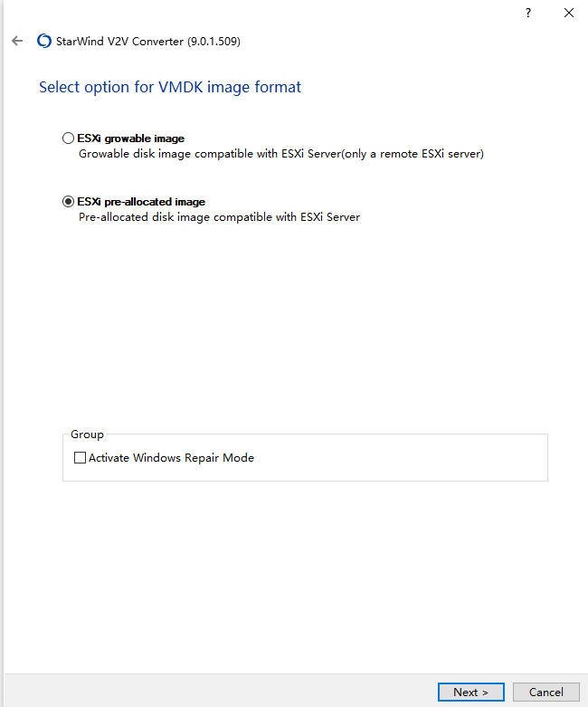Click the 'Group' box caption
Screen dimensions: 588x707
tap(87, 435)
